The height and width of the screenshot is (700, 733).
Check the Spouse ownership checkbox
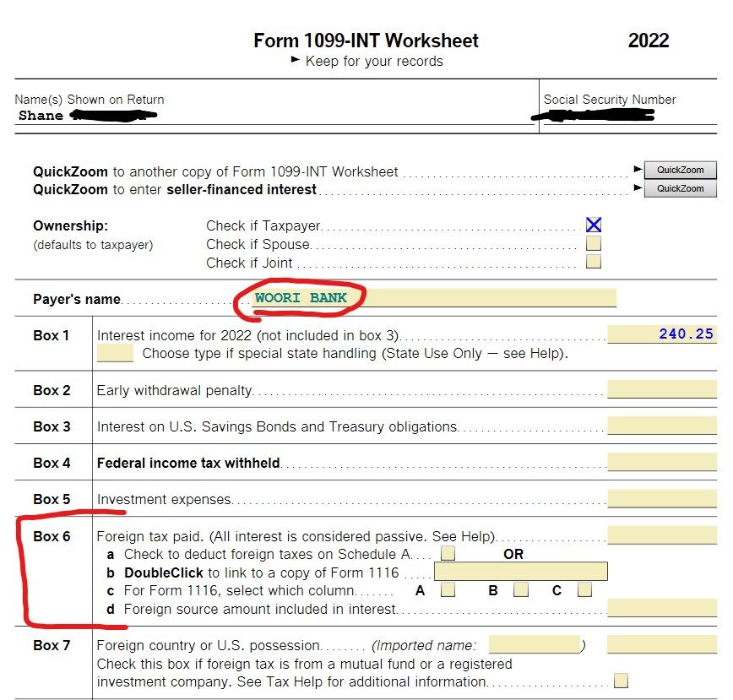[x=593, y=243]
